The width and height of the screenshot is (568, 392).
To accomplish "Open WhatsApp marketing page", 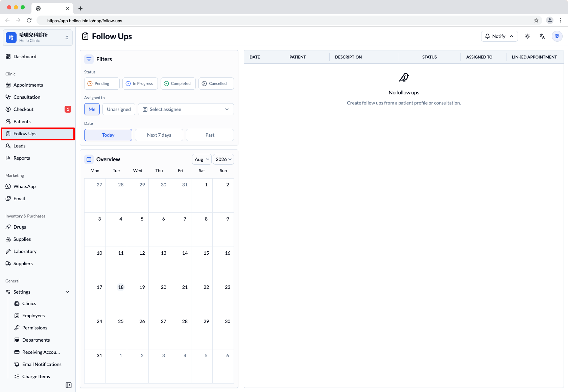I will pyautogui.click(x=38, y=186).
